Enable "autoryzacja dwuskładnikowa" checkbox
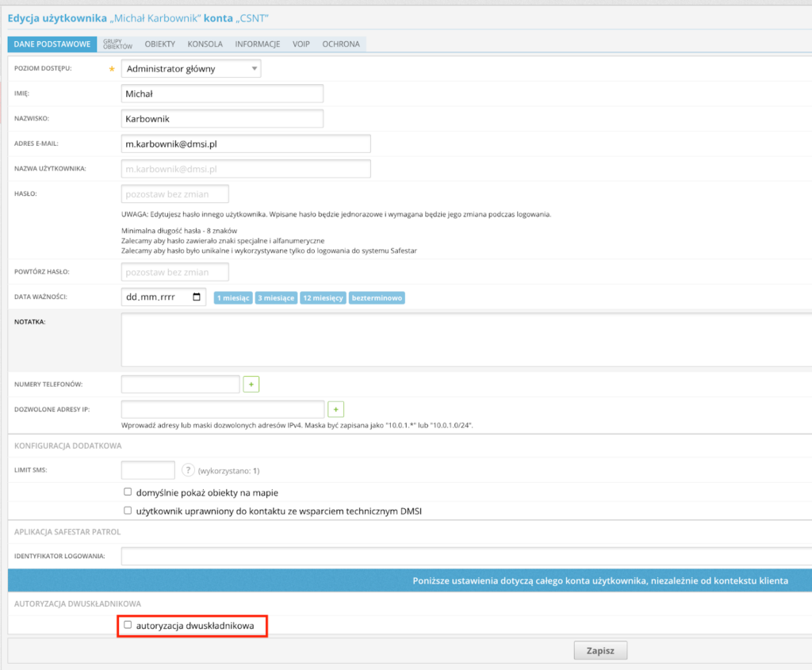812x670 pixels. [x=128, y=625]
